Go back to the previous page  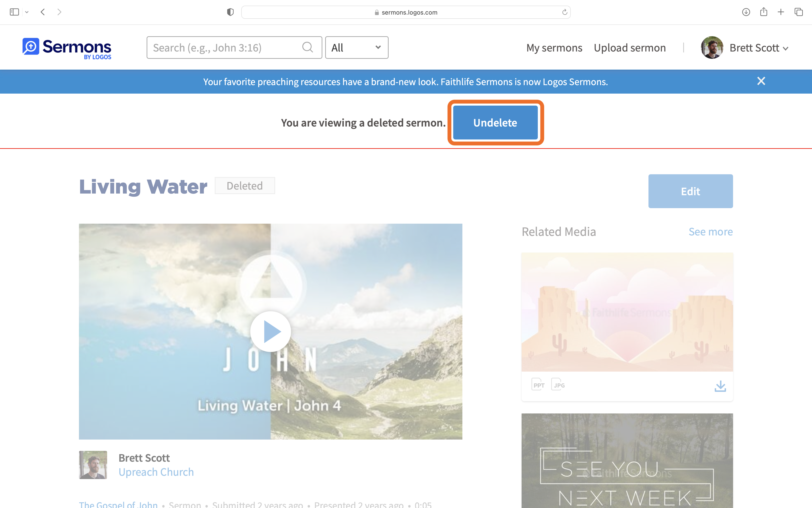click(x=43, y=12)
